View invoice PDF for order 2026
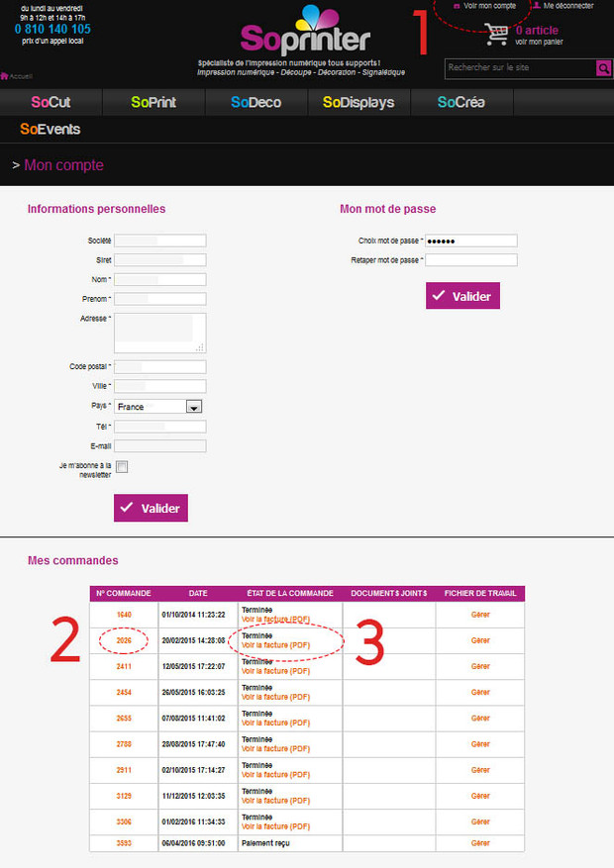 [275, 645]
